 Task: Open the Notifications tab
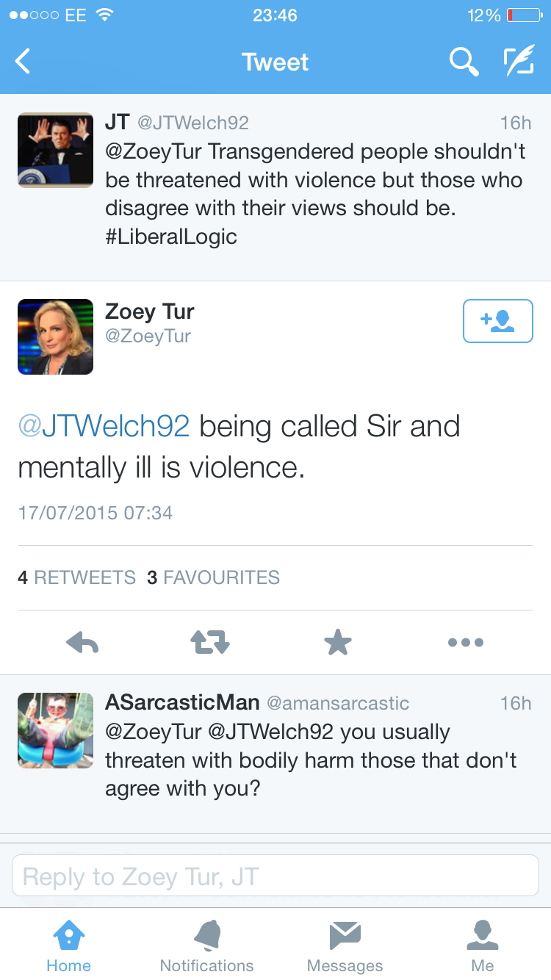[x=206, y=946]
